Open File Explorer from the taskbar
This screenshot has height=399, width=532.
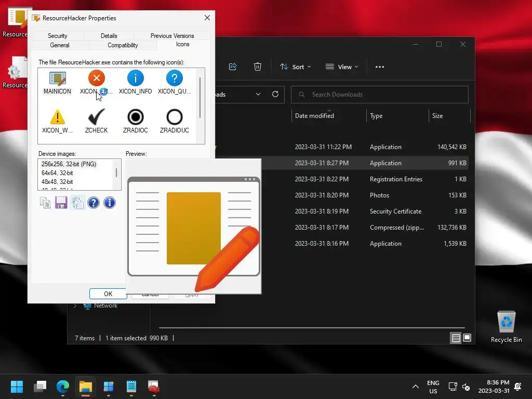pyautogui.click(x=86, y=387)
